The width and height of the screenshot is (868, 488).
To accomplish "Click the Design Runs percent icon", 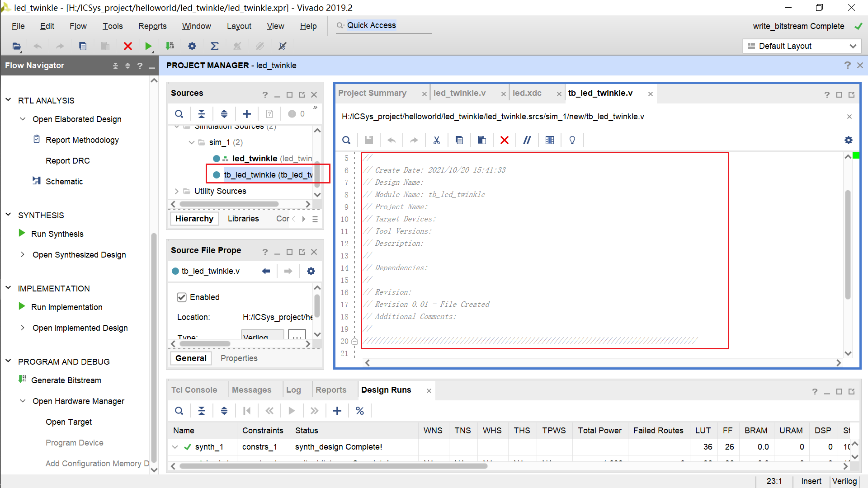I will click(360, 411).
